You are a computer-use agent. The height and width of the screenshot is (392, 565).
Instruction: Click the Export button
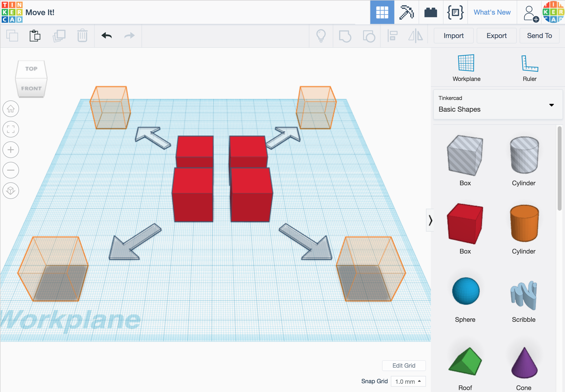click(496, 36)
